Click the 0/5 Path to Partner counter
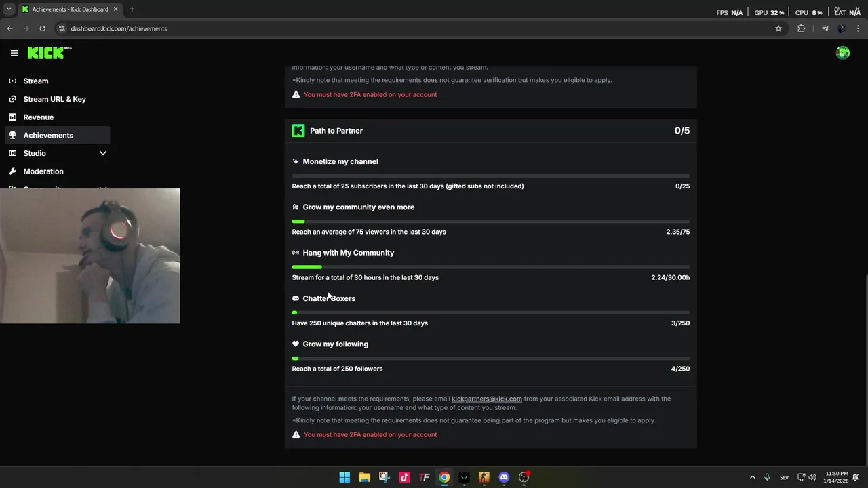The height and width of the screenshot is (488, 868). click(x=682, y=131)
